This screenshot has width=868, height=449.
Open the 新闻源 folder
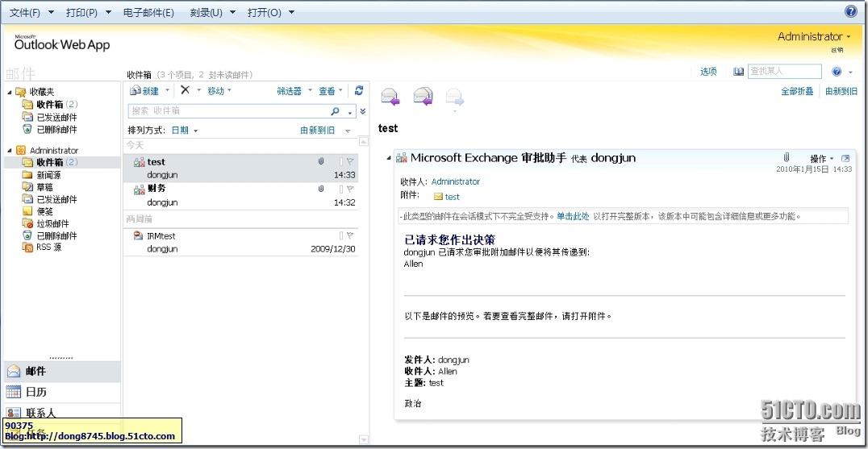point(41,175)
